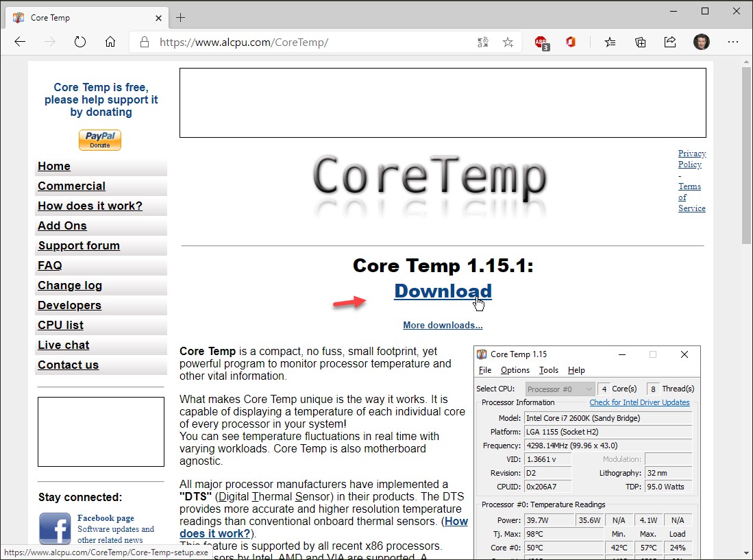Click the browser back arrow

pyautogui.click(x=20, y=42)
